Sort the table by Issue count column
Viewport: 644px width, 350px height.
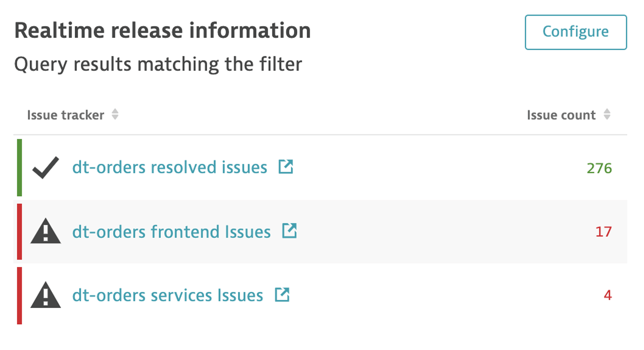(561, 115)
